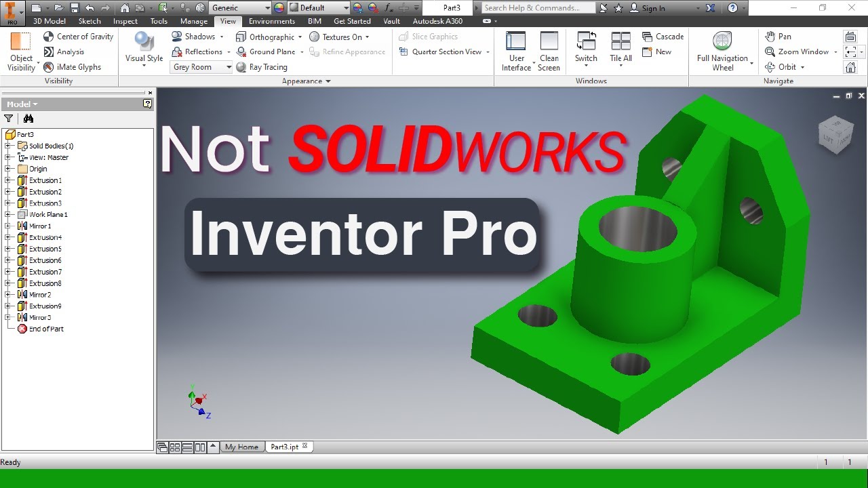Open the Tools ribbon tab

click(x=159, y=21)
